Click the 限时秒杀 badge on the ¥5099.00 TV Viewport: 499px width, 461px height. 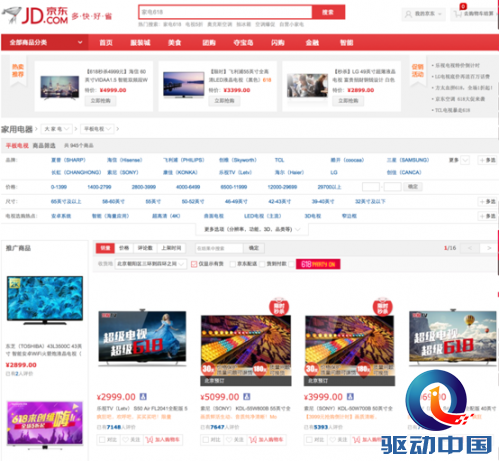pos(279,307)
